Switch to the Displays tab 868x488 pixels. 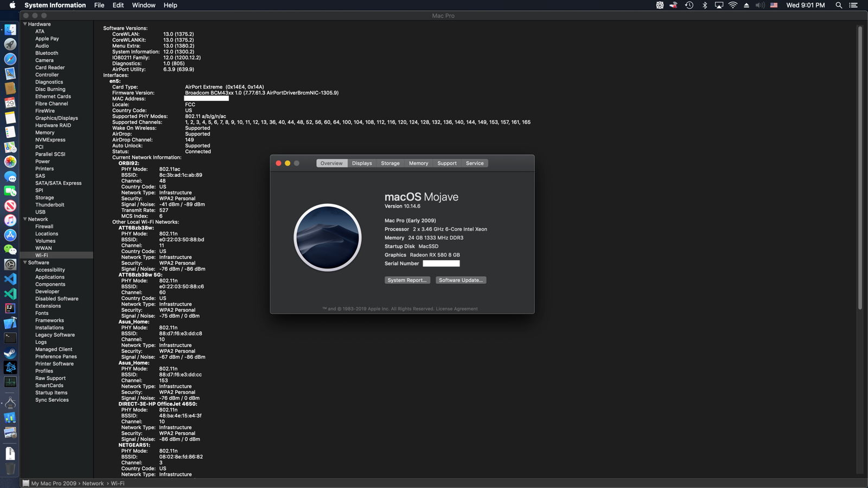pos(362,163)
